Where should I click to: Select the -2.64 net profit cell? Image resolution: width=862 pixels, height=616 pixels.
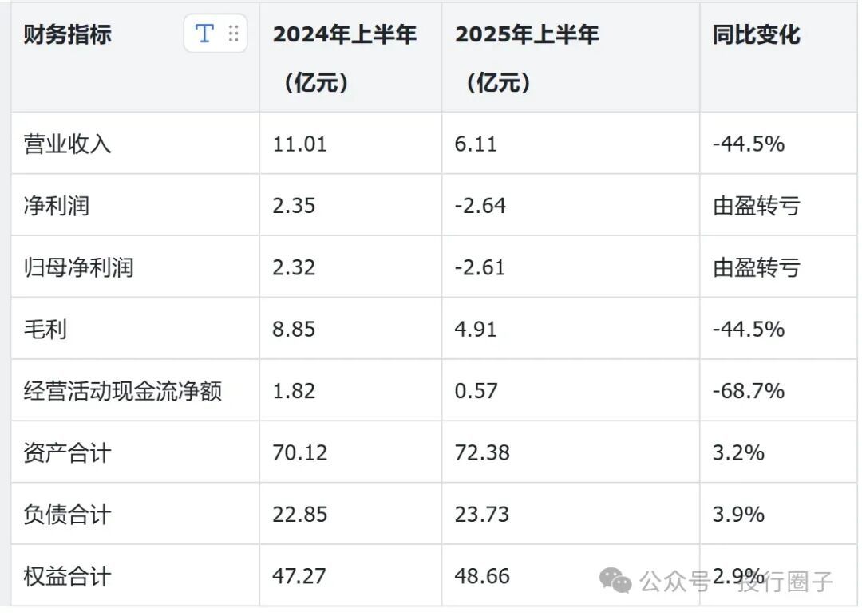(480, 206)
